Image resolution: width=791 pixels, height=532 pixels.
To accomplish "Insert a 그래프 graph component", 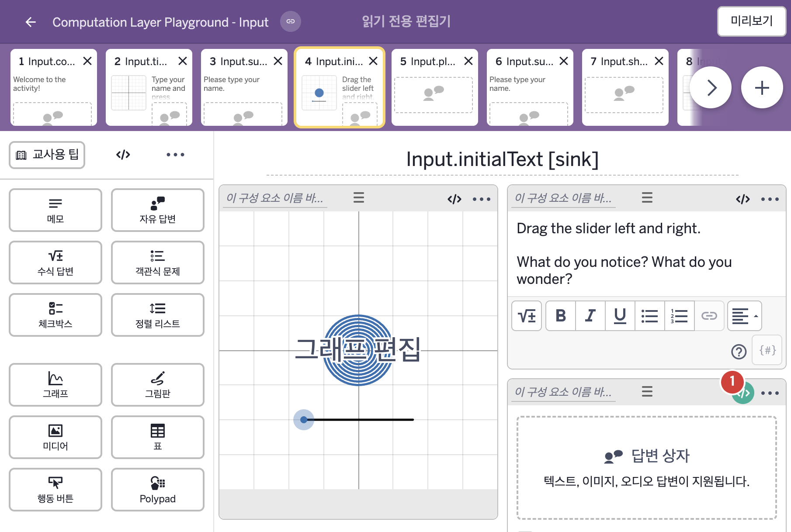I will 56,385.
